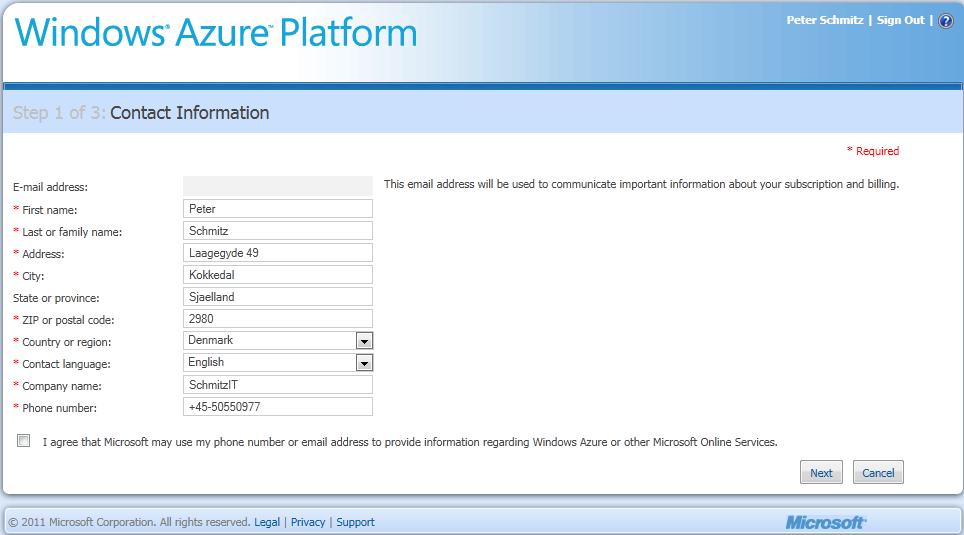The height and width of the screenshot is (535, 964).
Task: Click the Sign Out link
Action: 900,20
